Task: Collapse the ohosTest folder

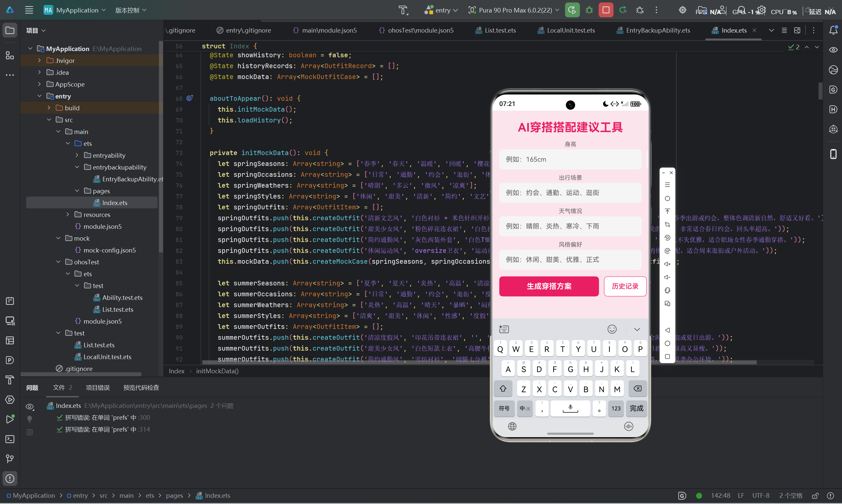Action: 58,262
